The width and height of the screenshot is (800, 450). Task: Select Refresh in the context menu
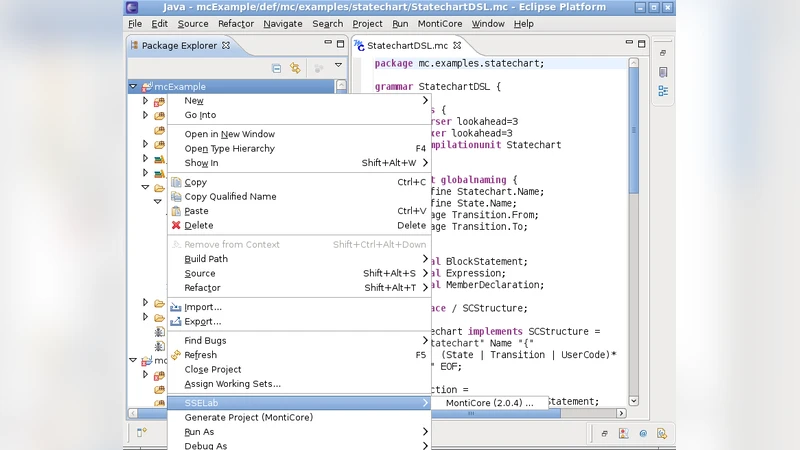point(200,355)
